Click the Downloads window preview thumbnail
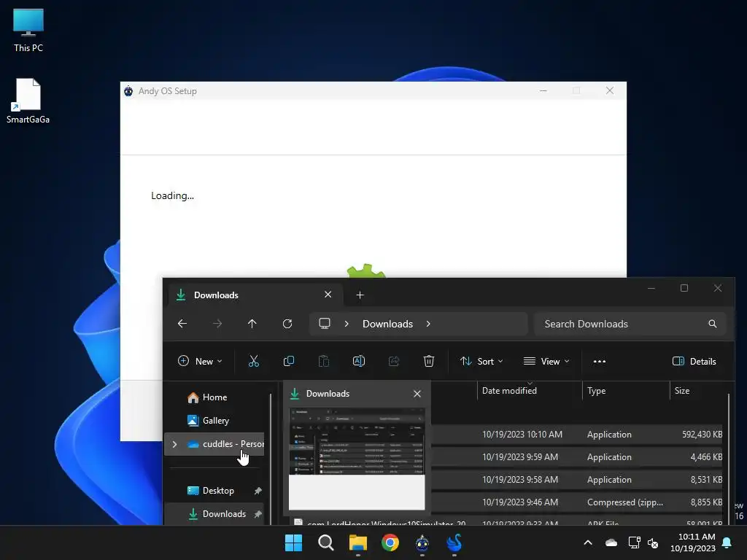 [x=357, y=459]
